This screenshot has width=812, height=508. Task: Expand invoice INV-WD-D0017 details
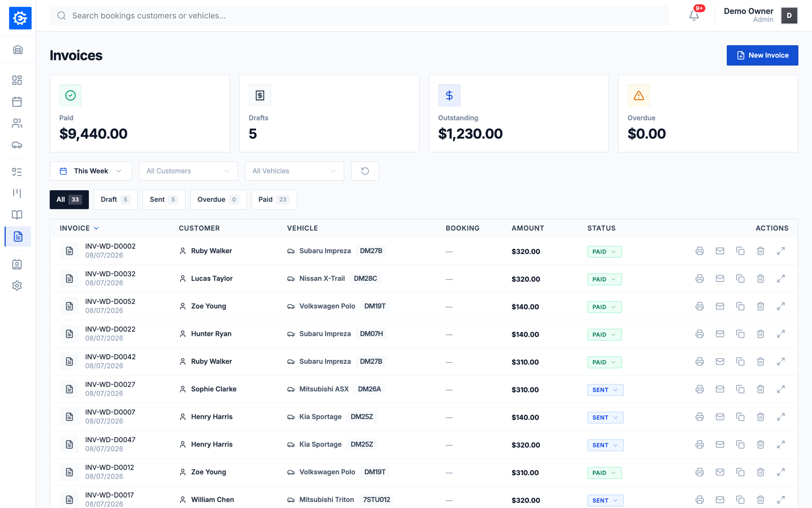click(x=781, y=499)
